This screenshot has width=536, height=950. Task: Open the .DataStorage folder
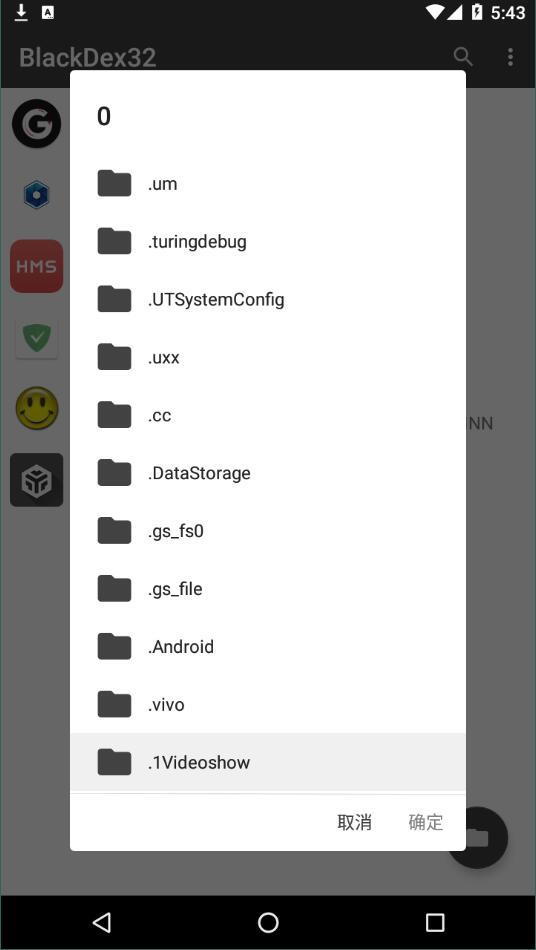click(268, 473)
